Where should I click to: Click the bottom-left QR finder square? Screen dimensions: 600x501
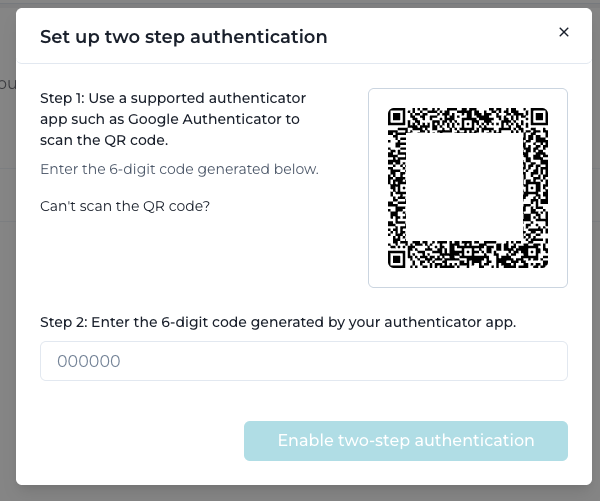396,259
